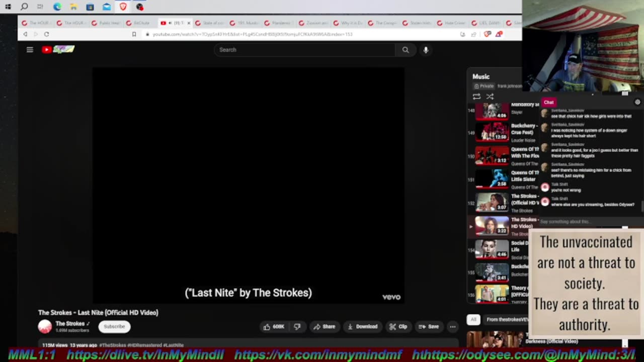This screenshot has height=362, width=644.
Task: Close the active YouTube tab
Action: (189, 23)
